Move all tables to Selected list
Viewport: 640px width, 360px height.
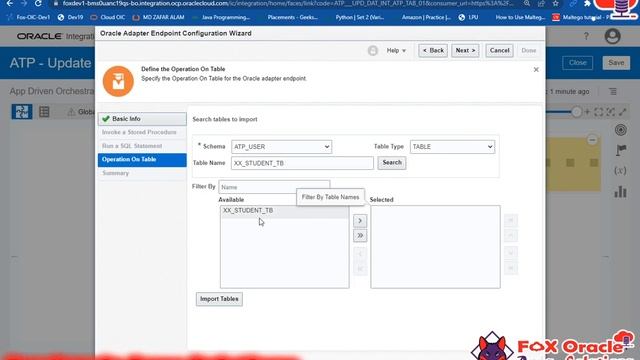pos(360,236)
